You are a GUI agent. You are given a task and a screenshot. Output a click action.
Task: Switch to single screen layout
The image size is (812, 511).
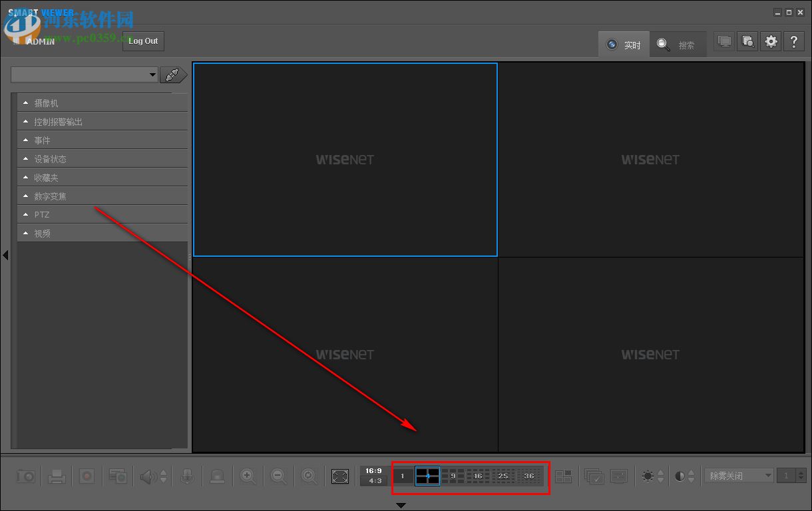[x=402, y=476]
